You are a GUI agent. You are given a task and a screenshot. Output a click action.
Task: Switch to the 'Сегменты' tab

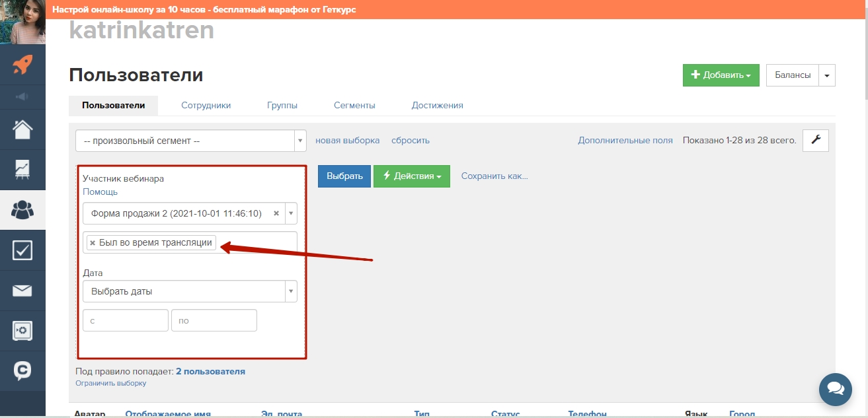354,105
